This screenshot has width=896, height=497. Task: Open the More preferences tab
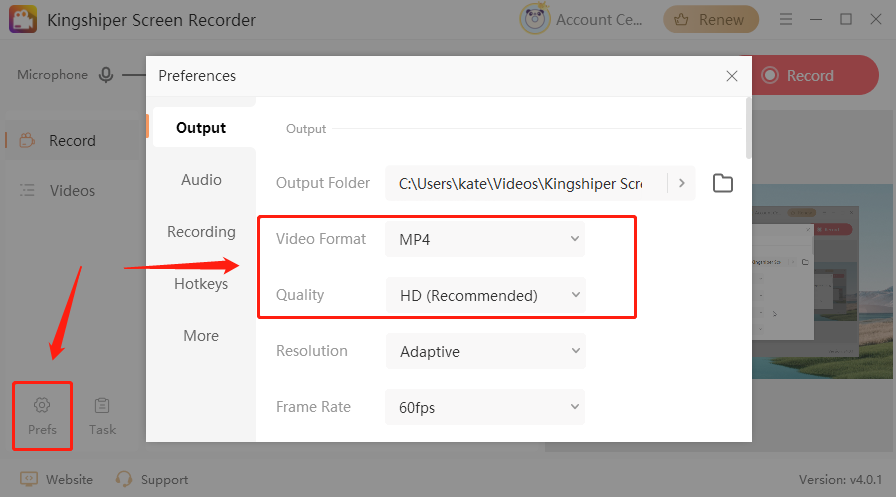click(x=201, y=336)
